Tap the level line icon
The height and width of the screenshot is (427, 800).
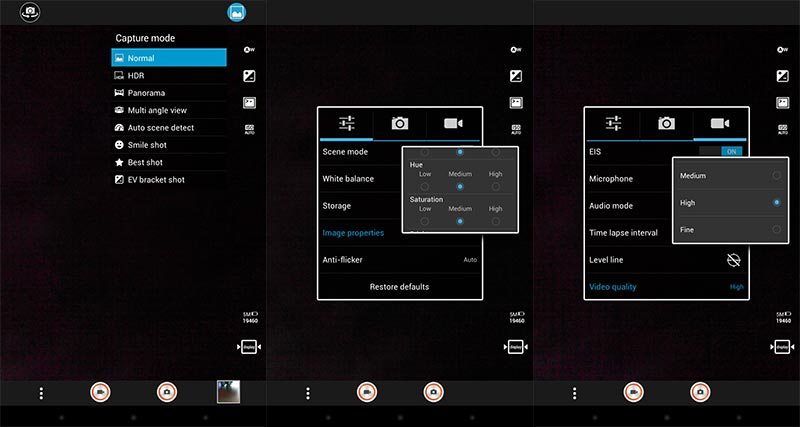click(733, 260)
